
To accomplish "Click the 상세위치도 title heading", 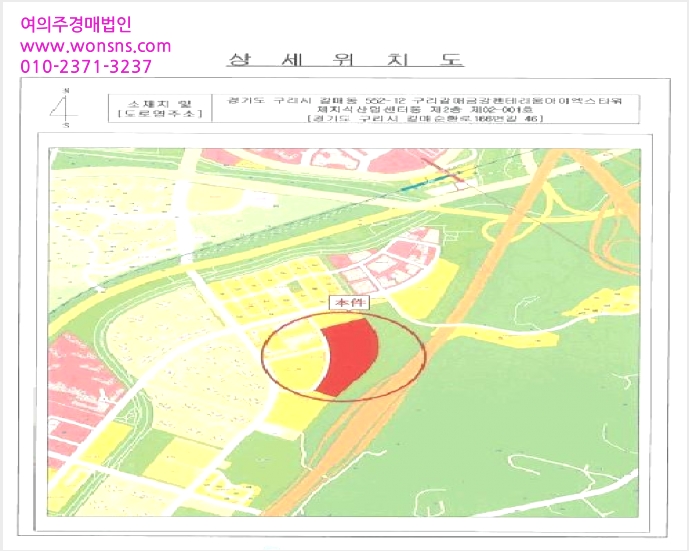I will pos(345,59).
